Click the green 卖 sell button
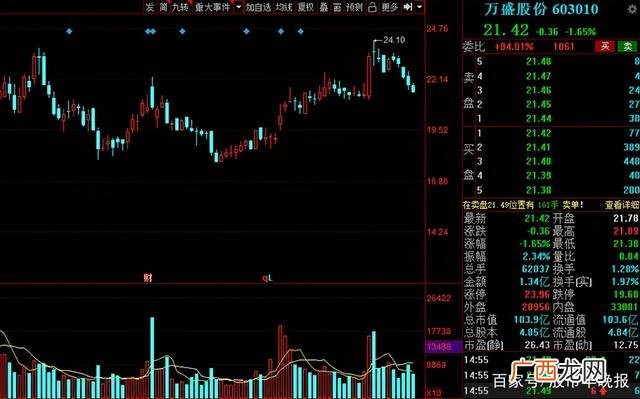 tap(628, 47)
